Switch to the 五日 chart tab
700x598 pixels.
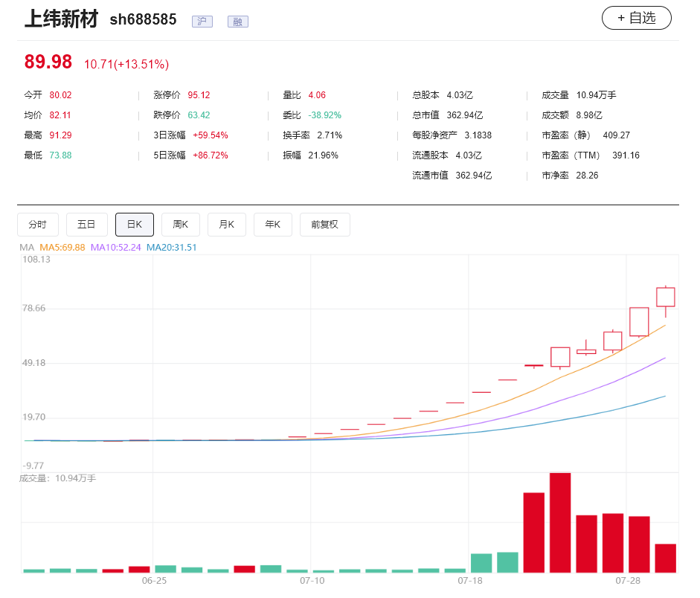86,225
